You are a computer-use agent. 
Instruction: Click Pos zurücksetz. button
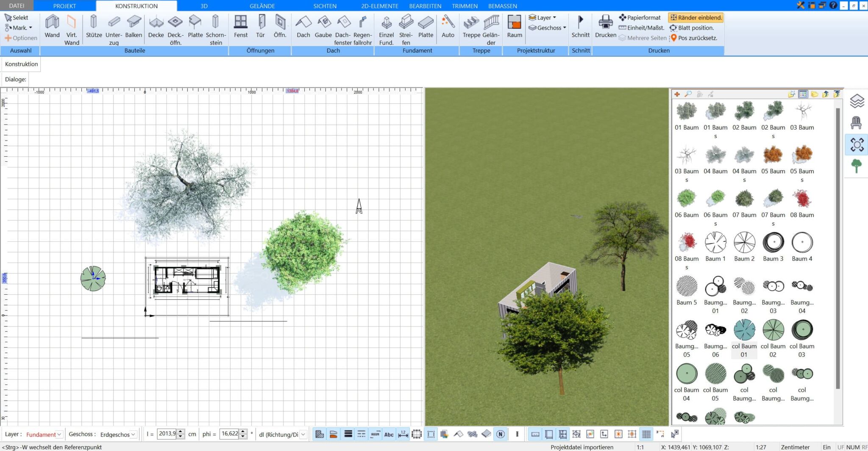coord(693,38)
